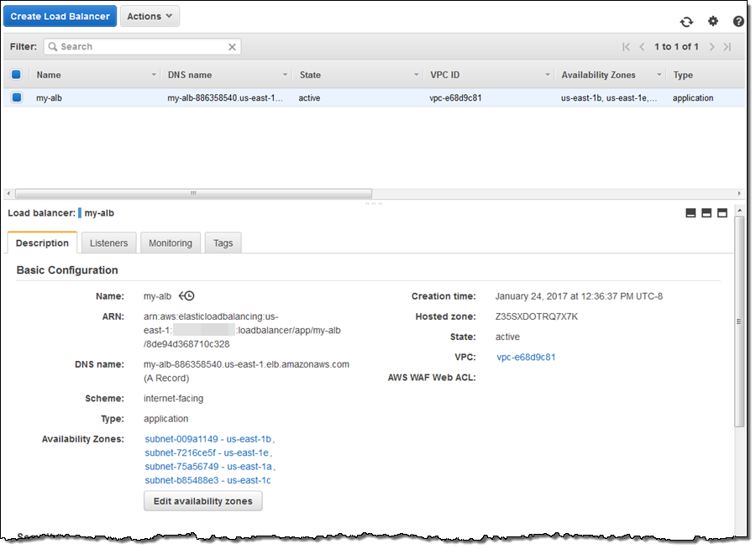Open the vpc-e68d9c81 VPC link
756x549 pixels.
[x=526, y=358]
